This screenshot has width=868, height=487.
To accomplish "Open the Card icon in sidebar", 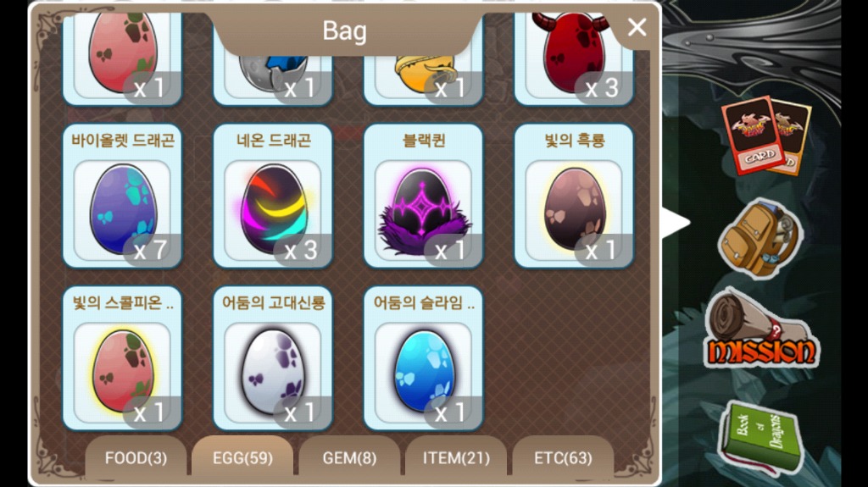I will click(x=765, y=135).
